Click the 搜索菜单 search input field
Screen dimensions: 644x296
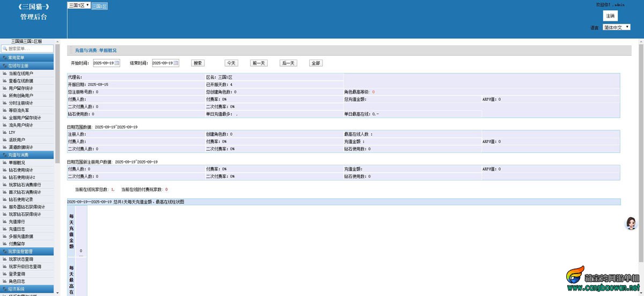30,49
